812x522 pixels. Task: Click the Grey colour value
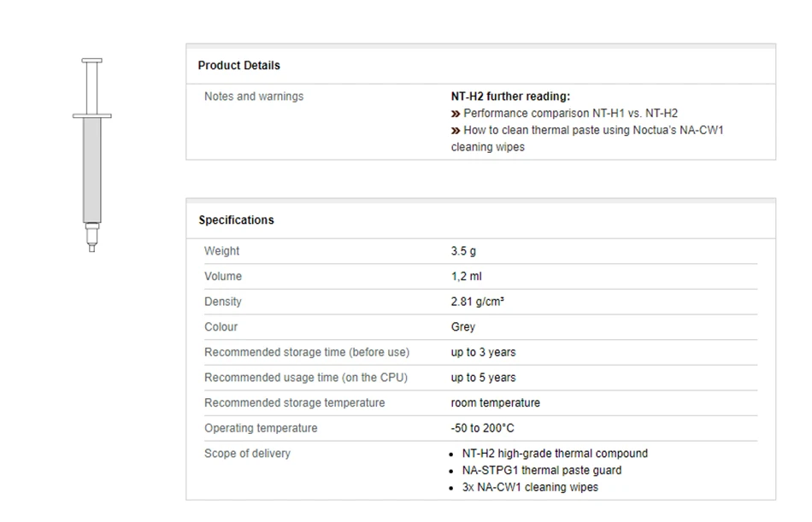pos(462,326)
